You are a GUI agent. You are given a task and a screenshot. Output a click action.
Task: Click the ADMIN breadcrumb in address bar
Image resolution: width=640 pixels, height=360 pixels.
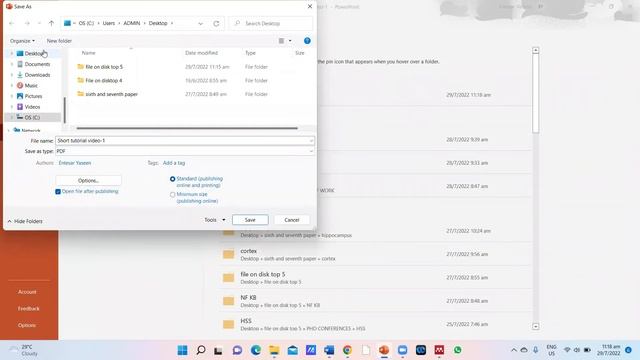click(132, 24)
